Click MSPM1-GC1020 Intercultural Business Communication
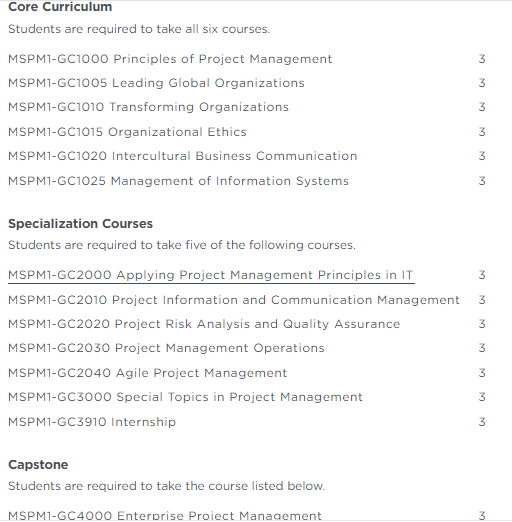512x522 pixels. click(183, 156)
